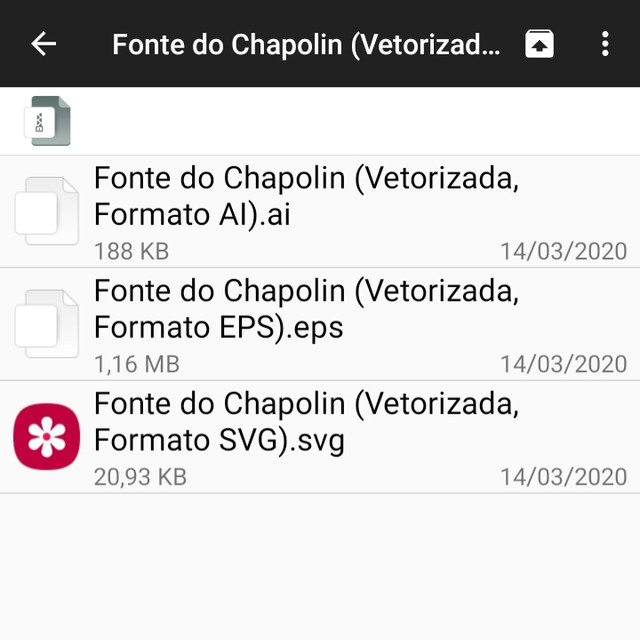The image size is (640, 640).
Task: Tap the 'Fonte do Chapolin' archive title
Action: [305, 45]
